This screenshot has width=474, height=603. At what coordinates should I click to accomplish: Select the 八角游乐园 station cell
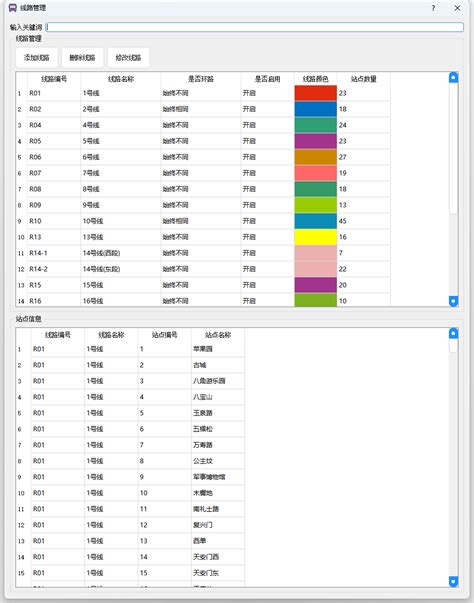218,381
